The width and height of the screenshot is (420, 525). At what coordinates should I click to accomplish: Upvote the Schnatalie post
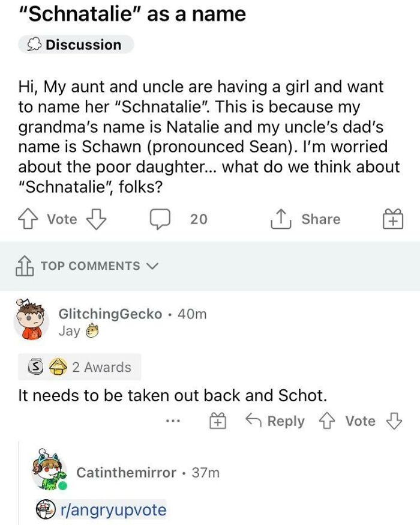point(27,219)
